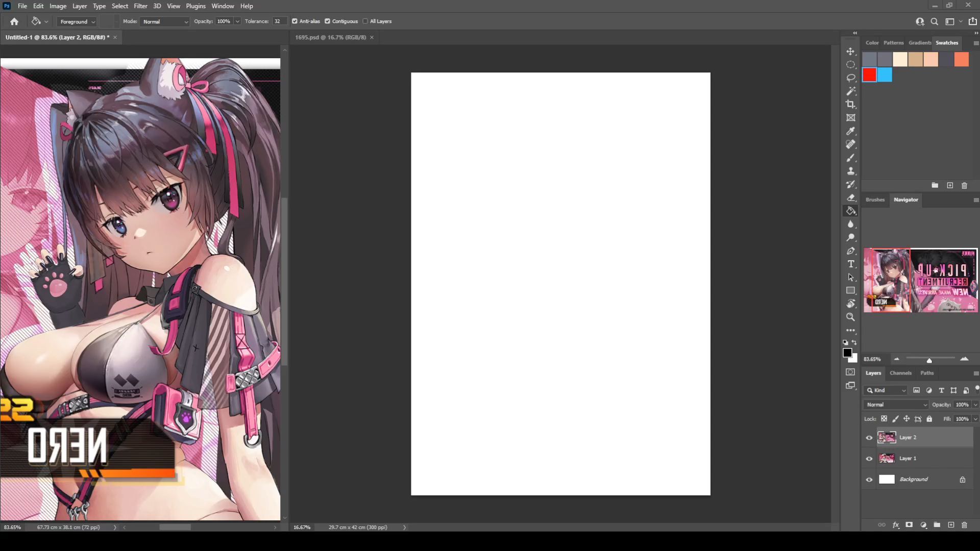Select the Layer 2 thumbnail
This screenshot has width=980, height=551.
tap(887, 438)
